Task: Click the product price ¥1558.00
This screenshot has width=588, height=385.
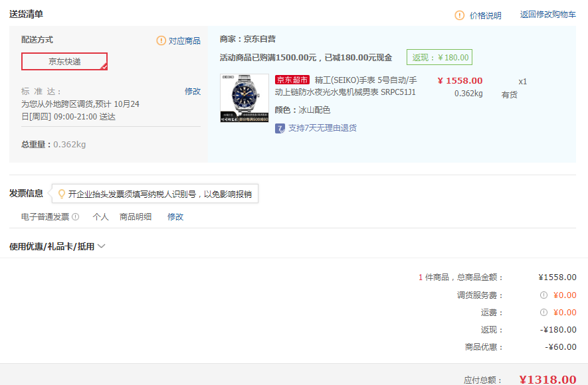Action: 460,80
